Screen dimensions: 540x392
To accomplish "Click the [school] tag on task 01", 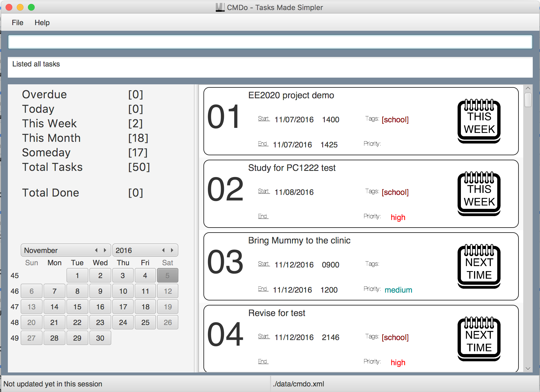I will click(x=395, y=119).
